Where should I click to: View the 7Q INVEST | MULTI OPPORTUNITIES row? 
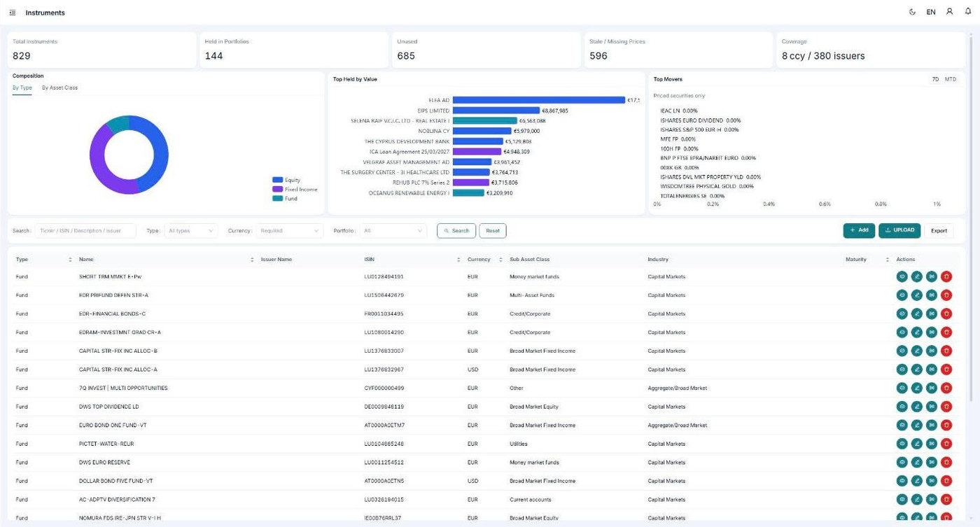(902, 388)
